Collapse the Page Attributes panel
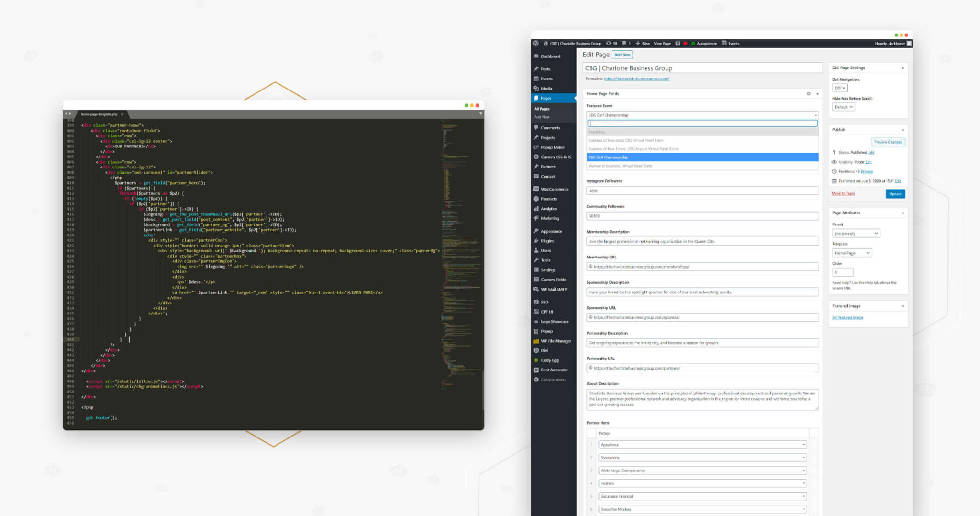The width and height of the screenshot is (980, 516). [903, 213]
